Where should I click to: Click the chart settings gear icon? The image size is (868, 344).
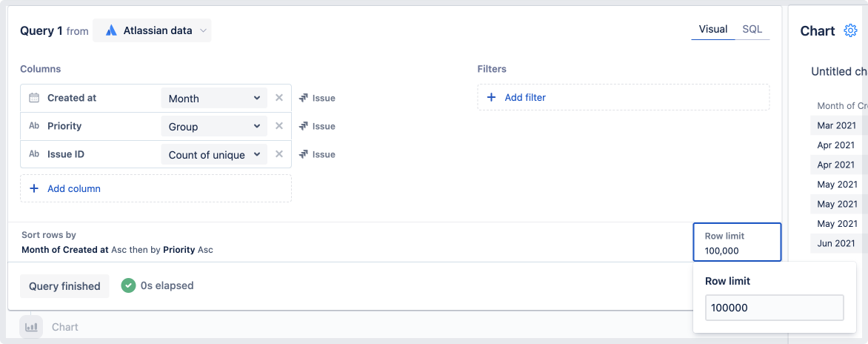[x=850, y=30]
